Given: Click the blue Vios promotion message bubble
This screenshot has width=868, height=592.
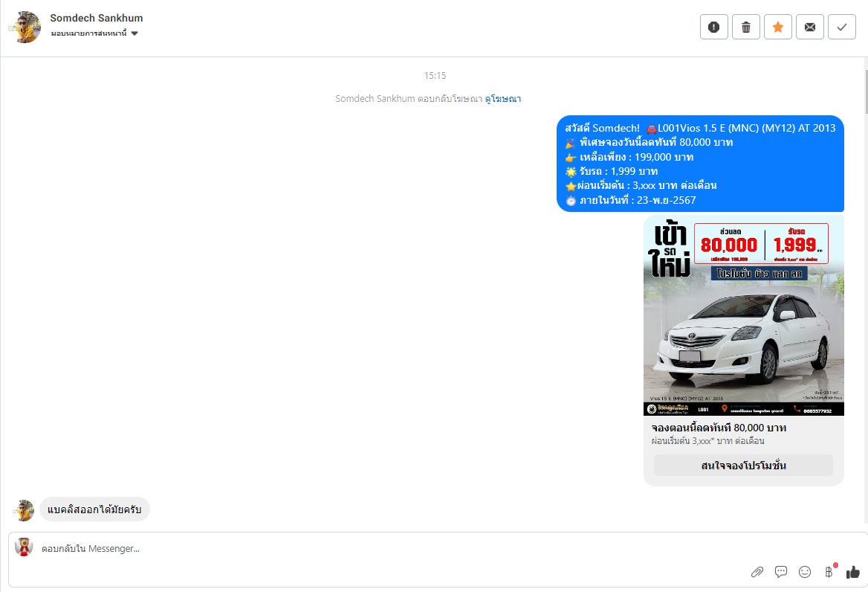Looking at the screenshot, I should click(x=700, y=164).
